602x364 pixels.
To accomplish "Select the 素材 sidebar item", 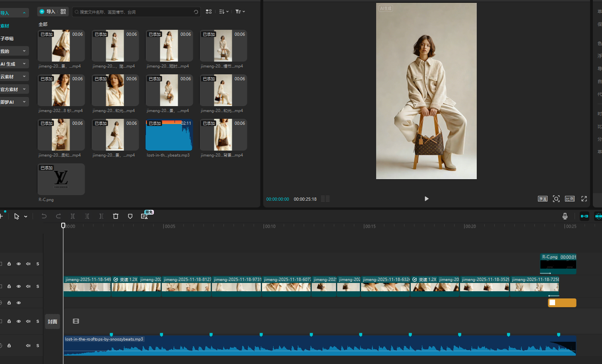I will (x=5, y=26).
